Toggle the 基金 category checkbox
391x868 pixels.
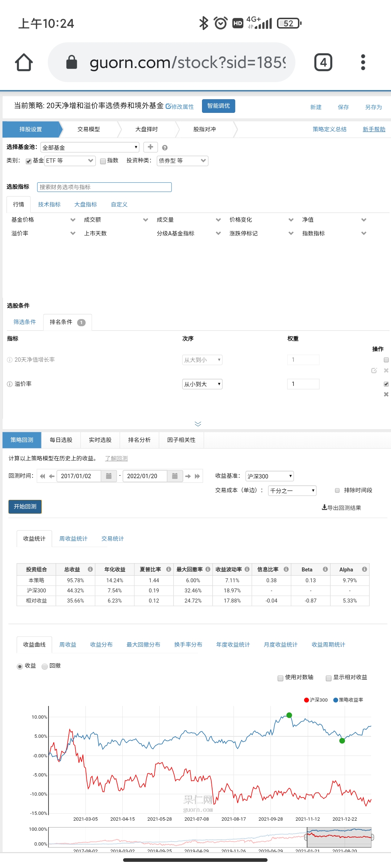29,161
